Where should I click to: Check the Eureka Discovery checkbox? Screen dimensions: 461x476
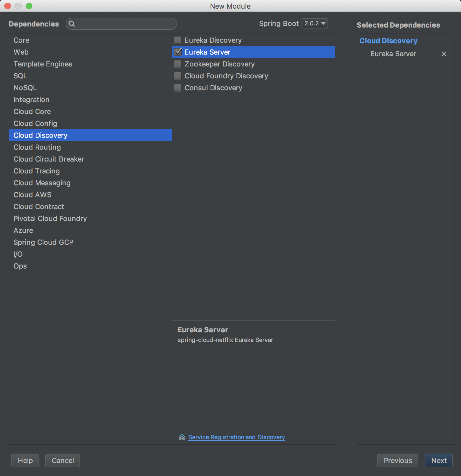tap(178, 40)
